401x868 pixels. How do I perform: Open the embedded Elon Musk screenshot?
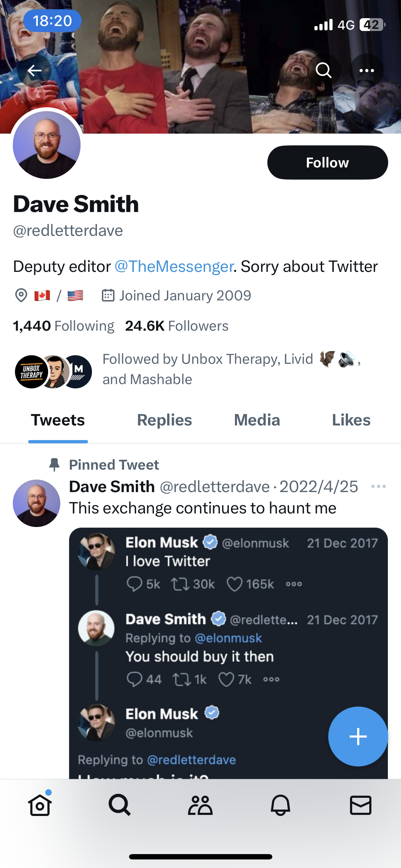(x=214, y=641)
